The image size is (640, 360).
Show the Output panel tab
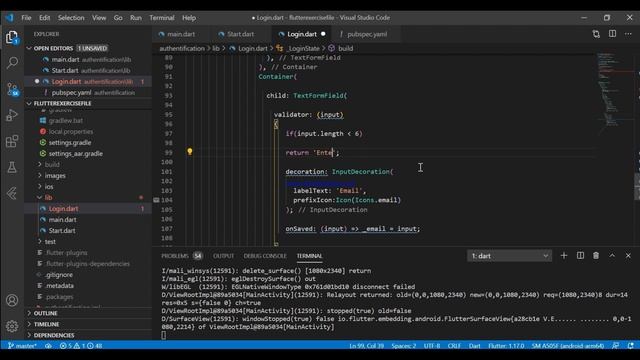[x=223, y=256]
